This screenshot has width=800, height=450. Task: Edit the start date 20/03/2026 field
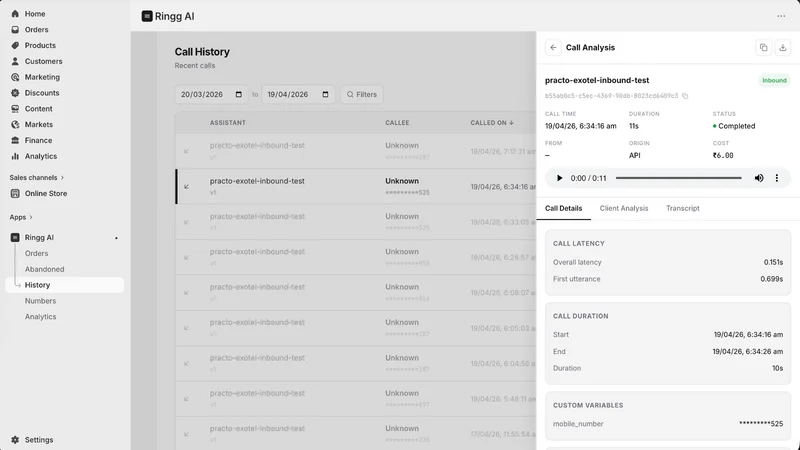(211, 94)
